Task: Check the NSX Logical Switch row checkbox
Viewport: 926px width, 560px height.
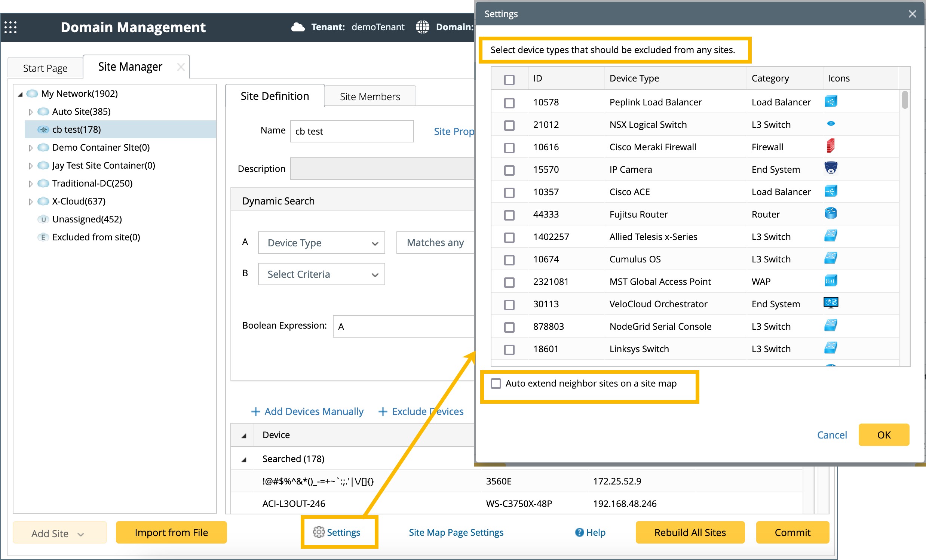Action: [x=509, y=125]
